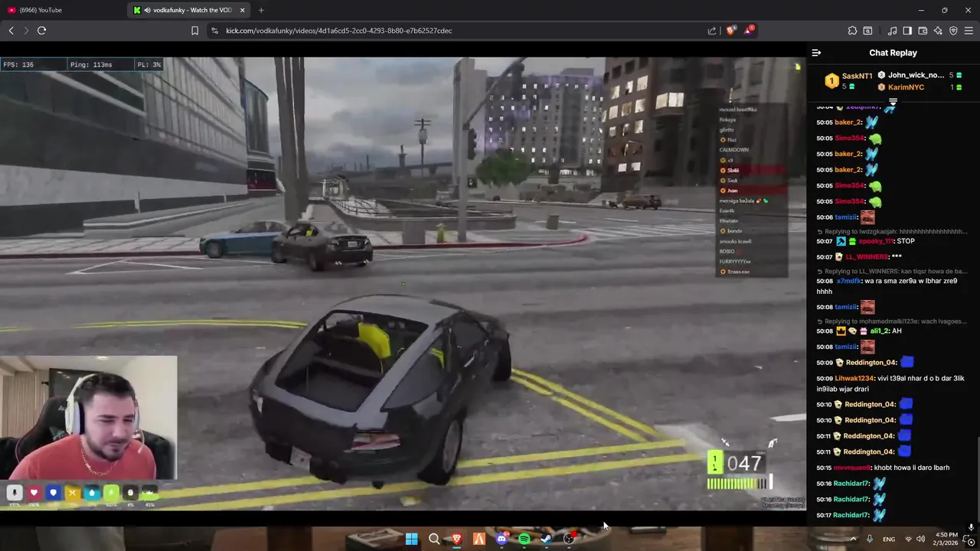Image resolution: width=980 pixels, height=551 pixels.
Task: Click username x7mdfk in chat
Action: coord(849,281)
